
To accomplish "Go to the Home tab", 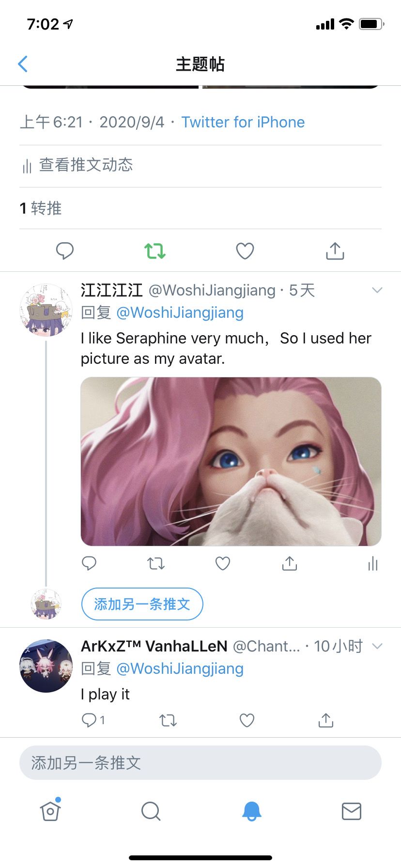I will pyautogui.click(x=50, y=811).
